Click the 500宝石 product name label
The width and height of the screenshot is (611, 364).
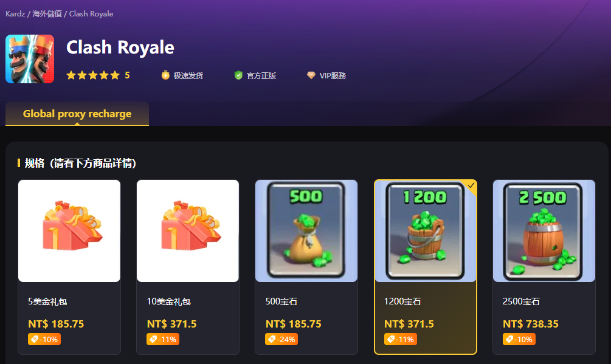click(x=281, y=301)
